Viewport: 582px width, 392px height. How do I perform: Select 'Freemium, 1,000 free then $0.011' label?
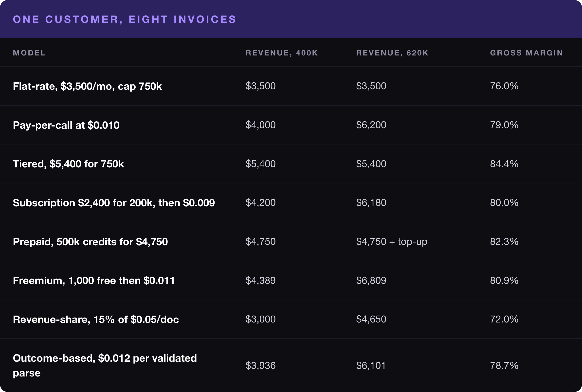tap(94, 281)
